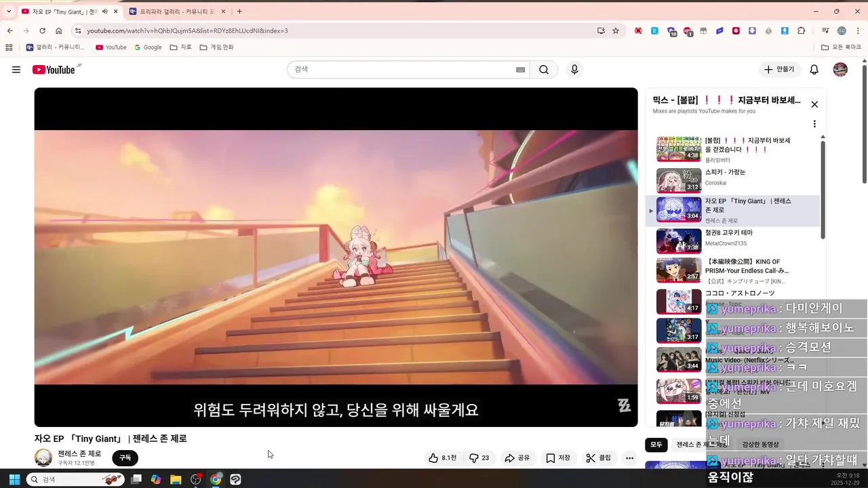Click the video player to pause

(336, 257)
